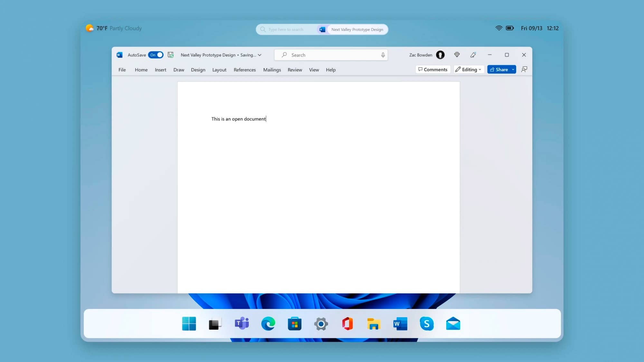This screenshot has width=644, height=362.
Task: Open the Editing mode dropdown
Action: 469,70
